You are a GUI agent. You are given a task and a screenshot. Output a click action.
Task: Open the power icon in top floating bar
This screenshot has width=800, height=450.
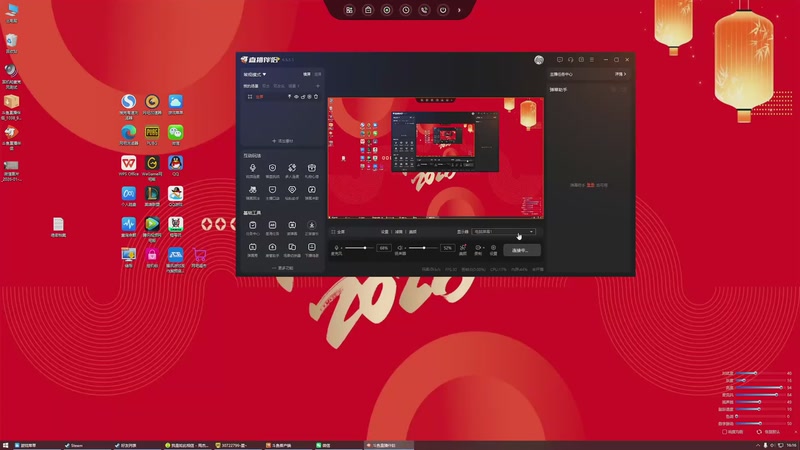[x=443, y=10]
